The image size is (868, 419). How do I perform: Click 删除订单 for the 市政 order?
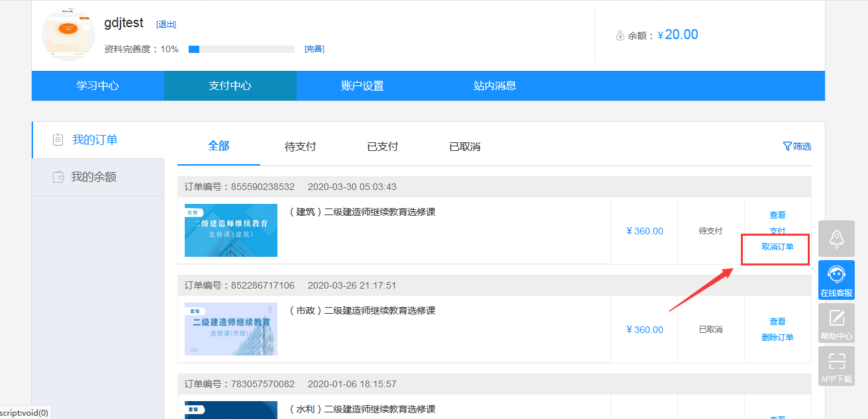coord(777,338)
